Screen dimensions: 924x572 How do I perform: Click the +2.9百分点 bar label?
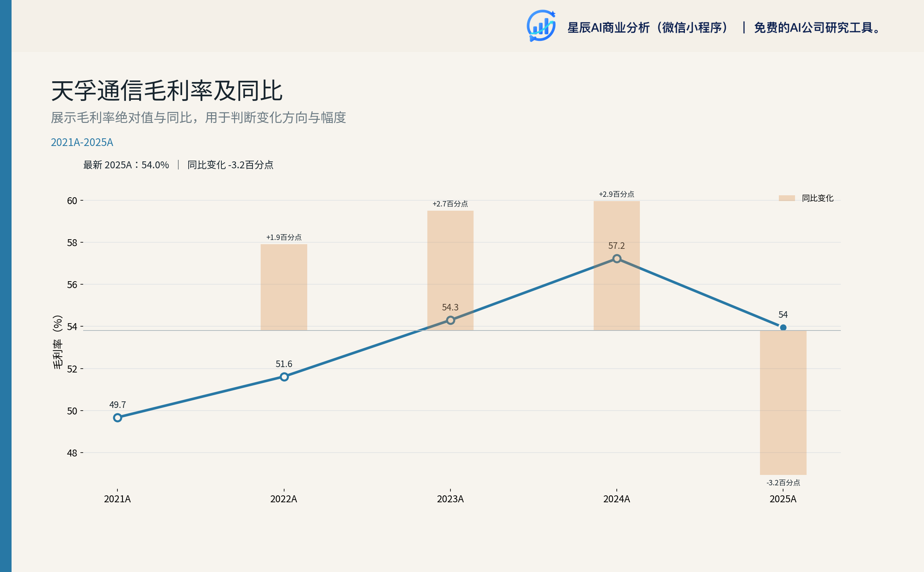[x=617, y=194]
